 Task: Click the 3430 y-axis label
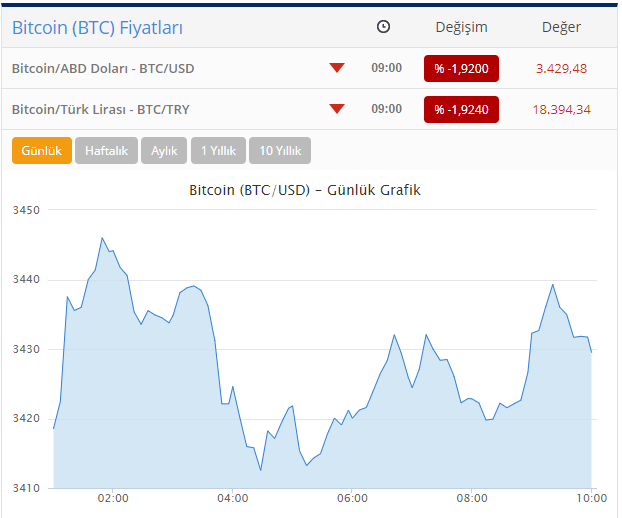pos(26,349)
